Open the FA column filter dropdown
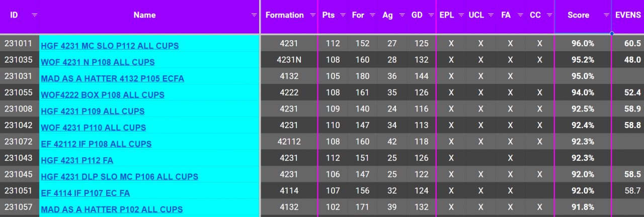Image resolution: width=644 pixels, height=217 pixels. (520, 15)
